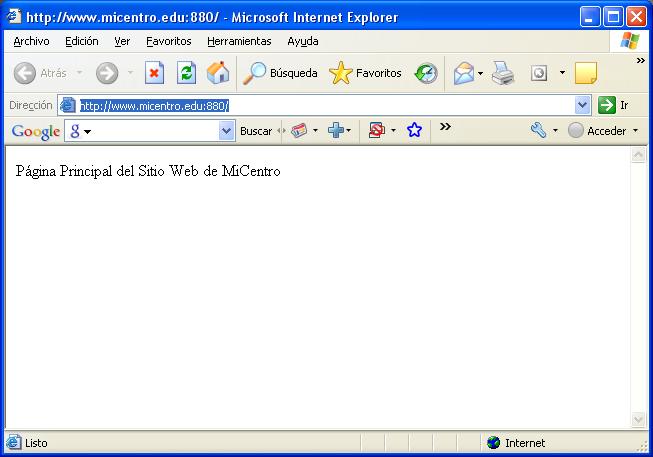The image size is (653, 457).
Task: Click the Google toolbar Buscar button
Action: [x=256, y=131]
